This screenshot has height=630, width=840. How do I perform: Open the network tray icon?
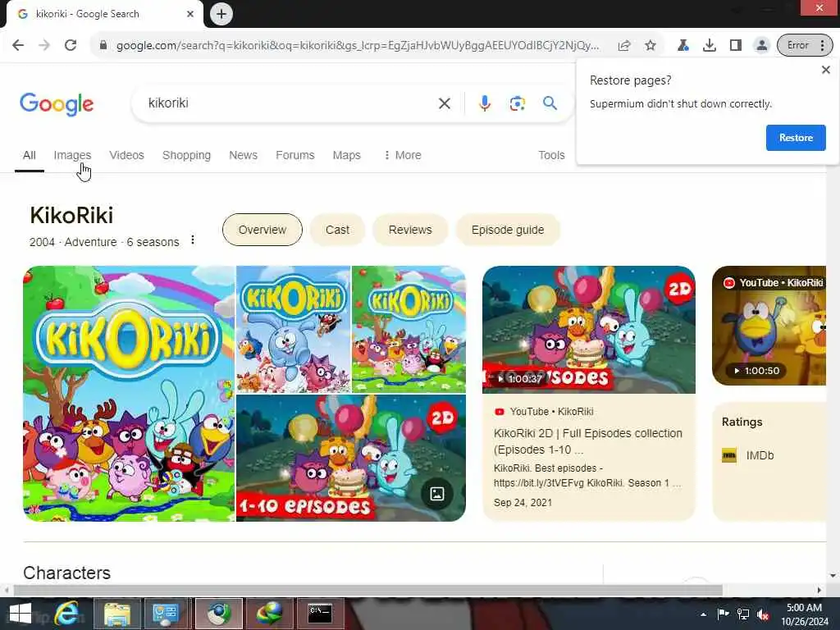click(x=743, y=614)
